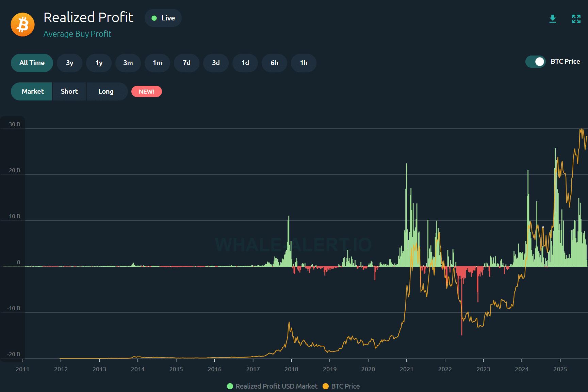Show the 3d time range
Viewport: 588px width, 392px height.
click(216, 63)
